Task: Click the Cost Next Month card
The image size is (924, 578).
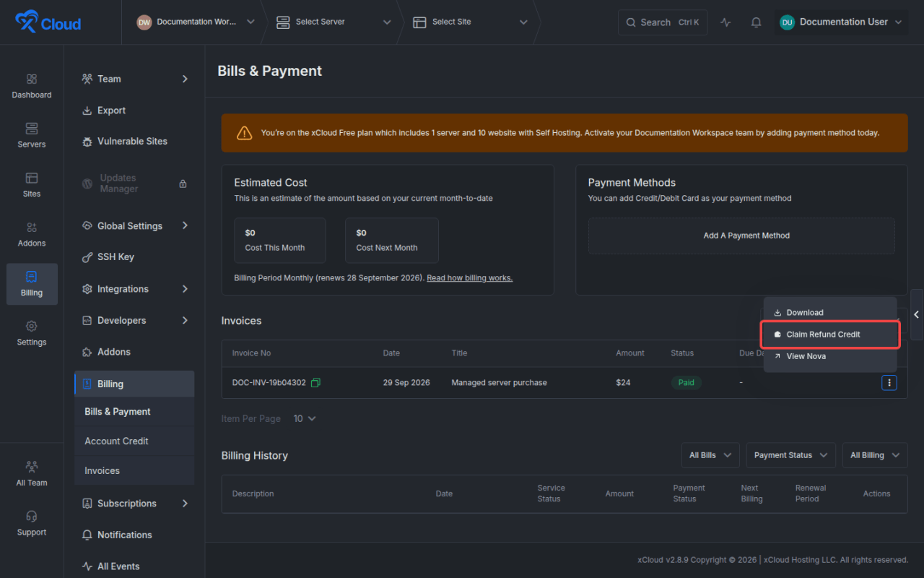Action: [392, 241]
